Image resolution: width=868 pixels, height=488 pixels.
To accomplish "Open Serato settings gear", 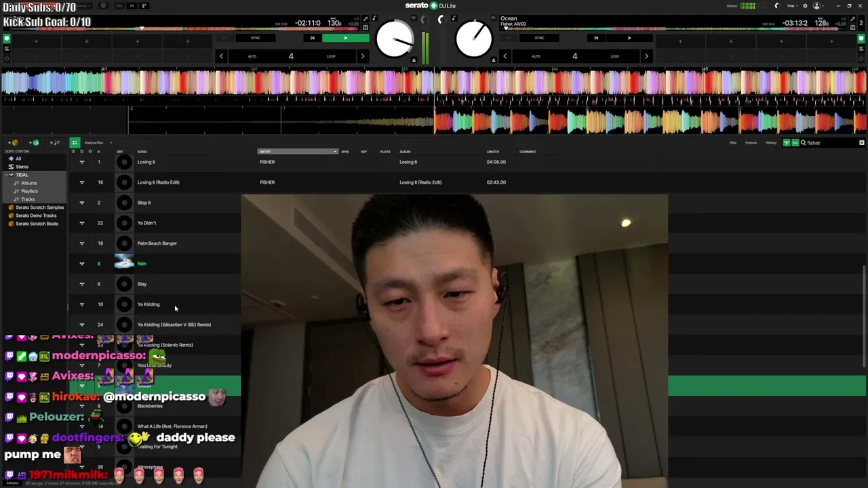I will click(805, 6).
